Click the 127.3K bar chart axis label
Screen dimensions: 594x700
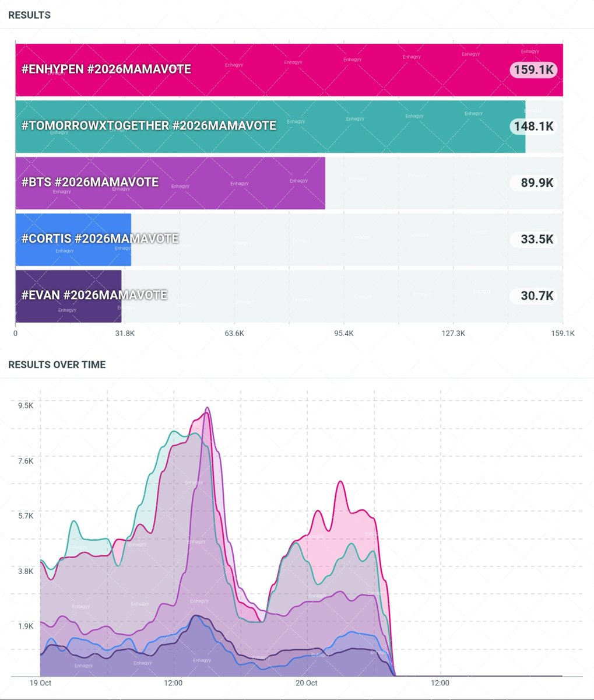453,334
